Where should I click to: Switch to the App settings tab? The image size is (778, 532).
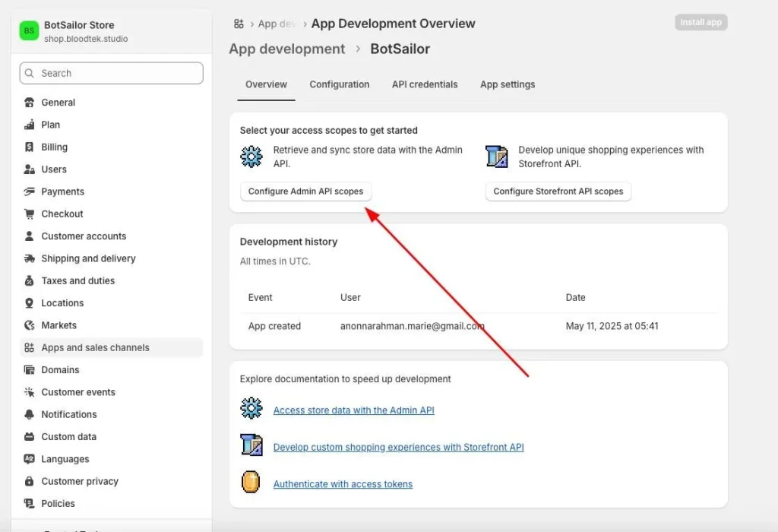click(x=508, y=85)
